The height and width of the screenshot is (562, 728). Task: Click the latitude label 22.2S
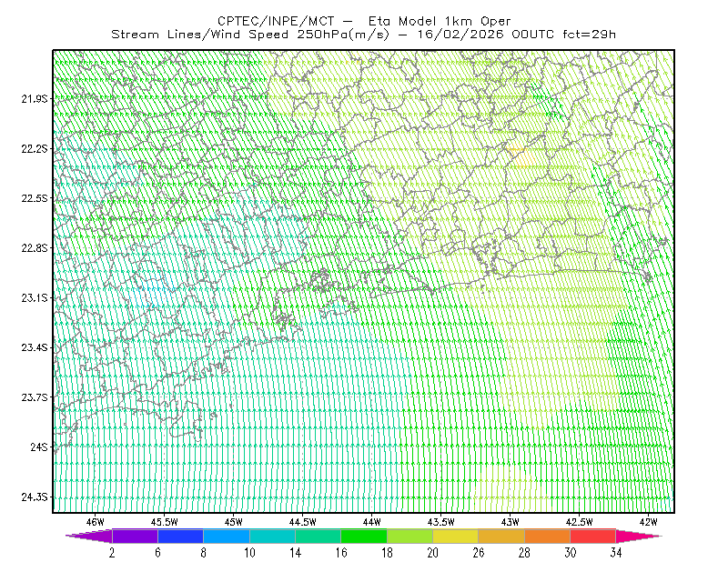[34, 148]
